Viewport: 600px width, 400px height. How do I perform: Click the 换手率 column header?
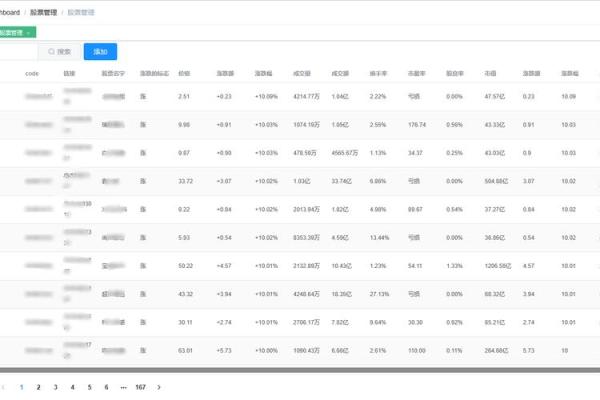[x=378, y=73]
